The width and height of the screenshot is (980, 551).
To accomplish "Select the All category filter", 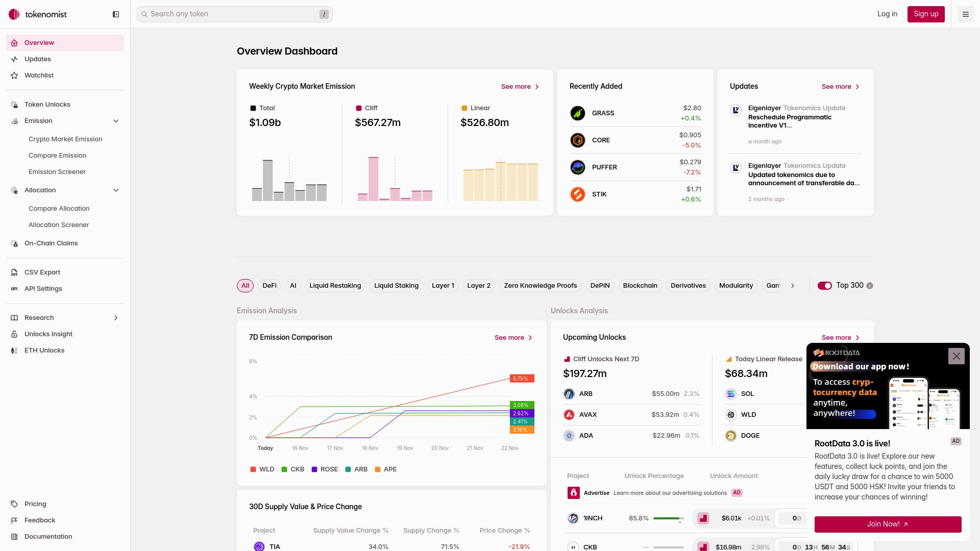I will pos(245,286).
